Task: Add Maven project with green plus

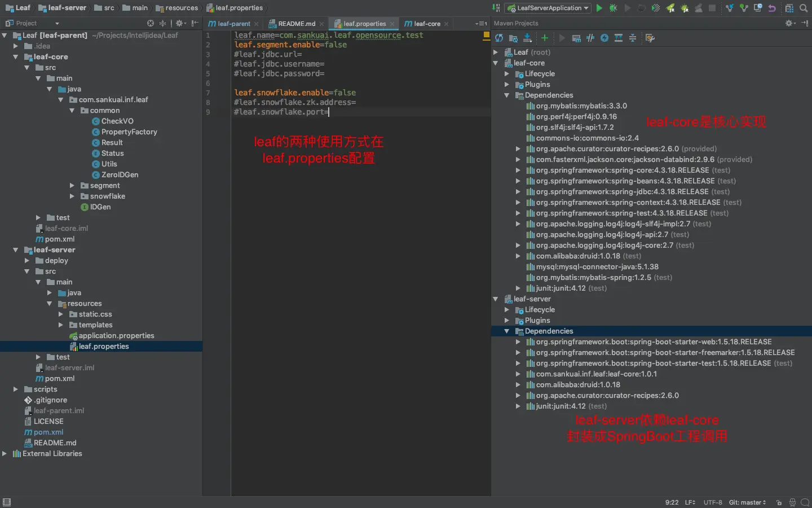Action: coord(545,38)
